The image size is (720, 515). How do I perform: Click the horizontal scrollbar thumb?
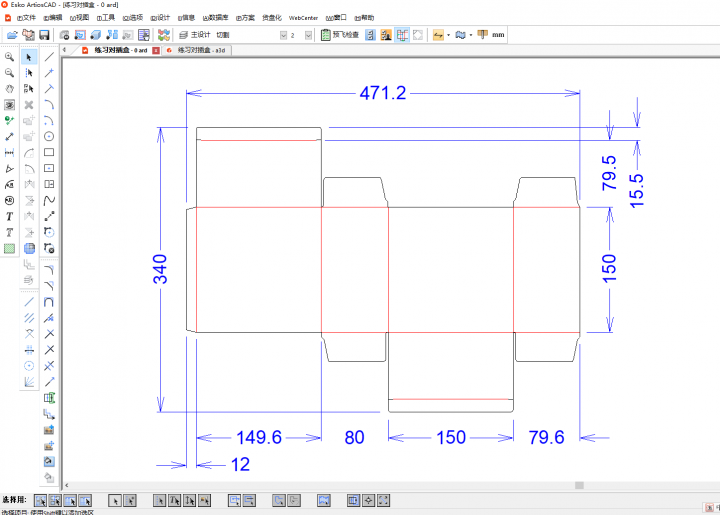pos(579,485)
